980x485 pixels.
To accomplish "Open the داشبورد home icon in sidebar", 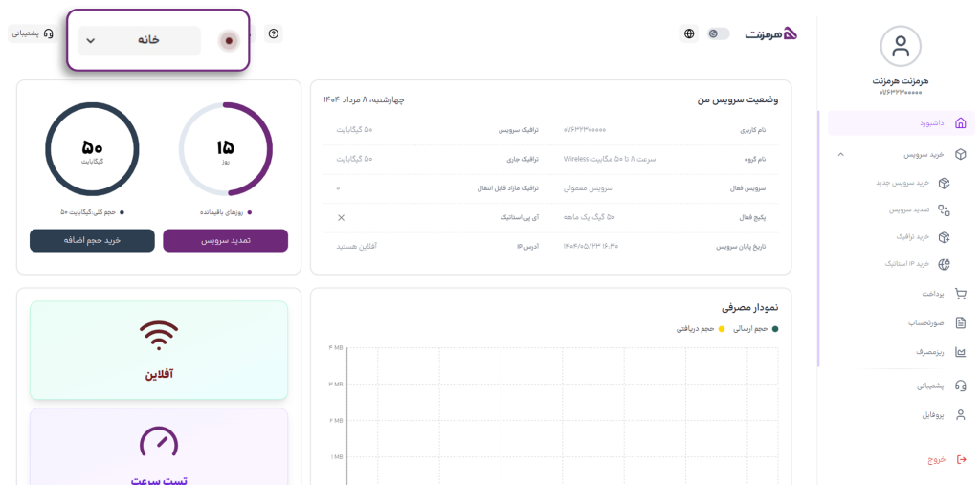I will (961, 123).
